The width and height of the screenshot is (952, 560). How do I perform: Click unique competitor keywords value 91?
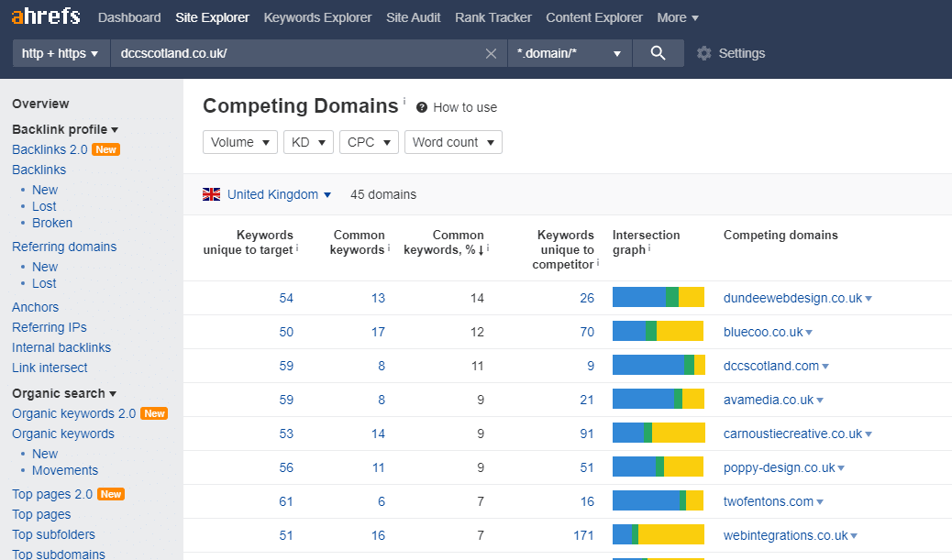tap(587, 434)
